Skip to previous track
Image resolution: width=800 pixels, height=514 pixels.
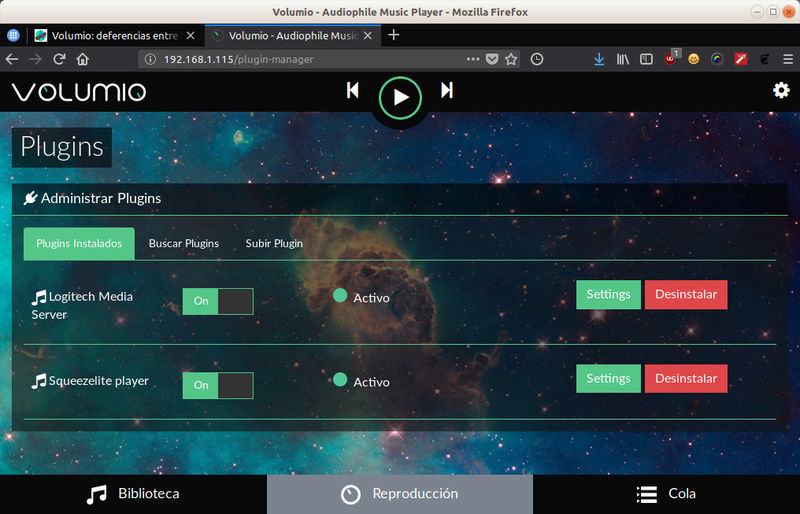[x=353, y=90]
